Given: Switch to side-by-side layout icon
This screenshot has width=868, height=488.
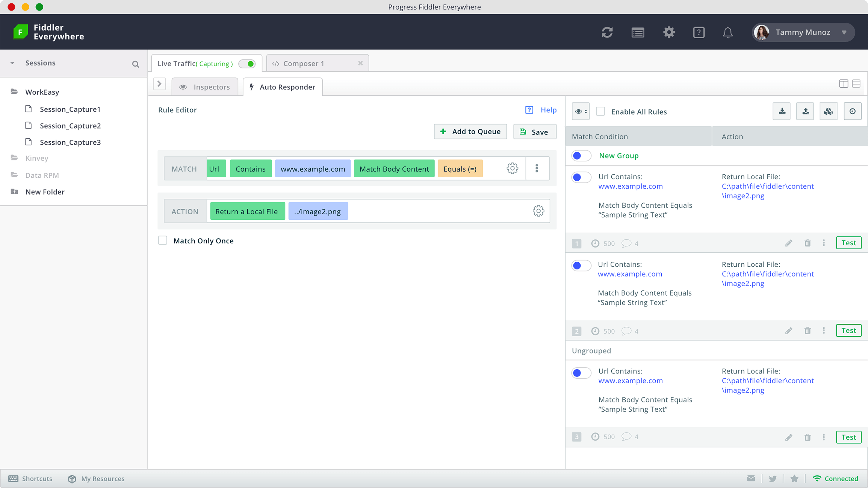Looking at the screenshot, I should (844, 83).
